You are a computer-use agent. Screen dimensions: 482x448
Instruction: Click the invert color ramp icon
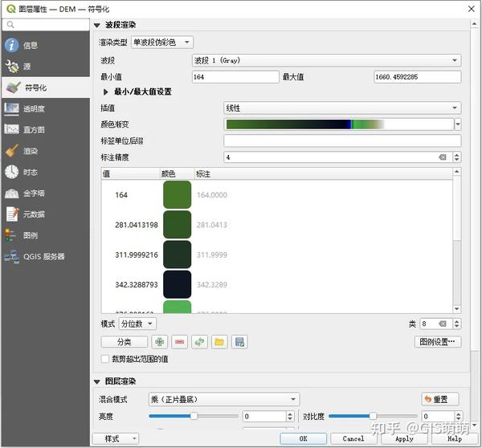coord(199,342)
